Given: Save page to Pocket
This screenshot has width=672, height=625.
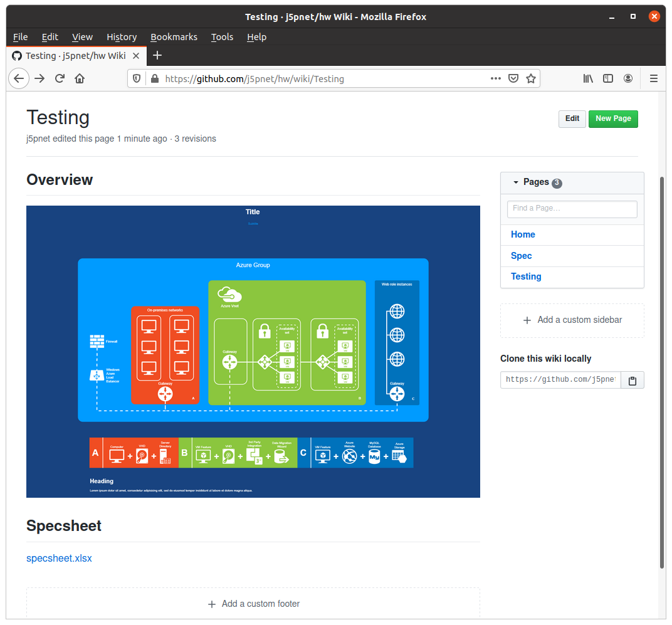Looking at the screenshot, I should coord(513,78).
